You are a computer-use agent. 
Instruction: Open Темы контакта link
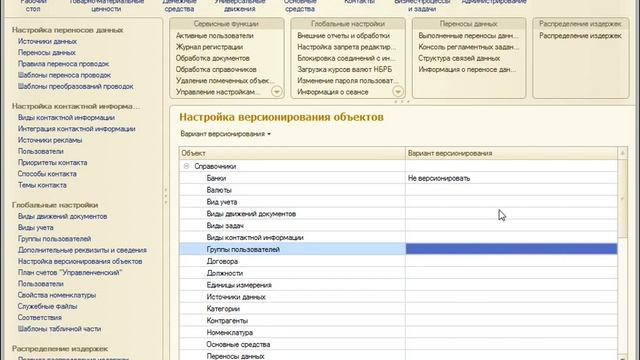click(42, 185)
